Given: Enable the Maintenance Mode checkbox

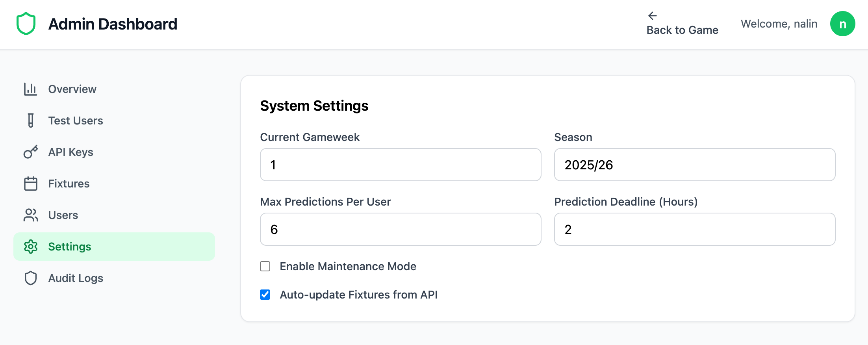Looking at the screenshot, I should point(265,266).
